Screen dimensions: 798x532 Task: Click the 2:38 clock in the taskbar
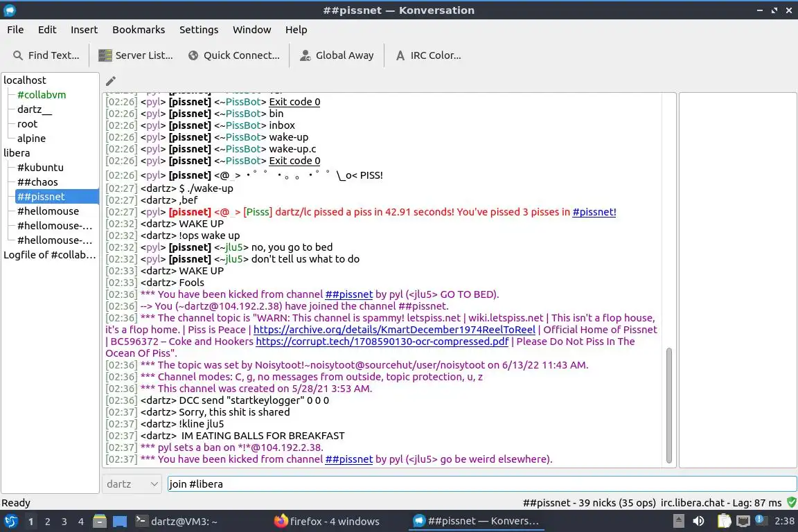784,521
